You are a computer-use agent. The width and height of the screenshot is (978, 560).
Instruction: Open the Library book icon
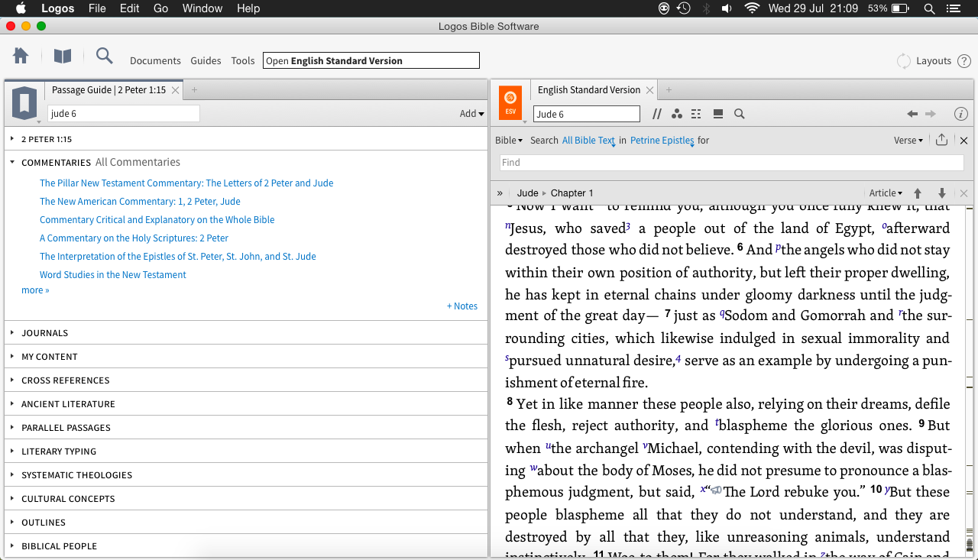click(62, 57)
